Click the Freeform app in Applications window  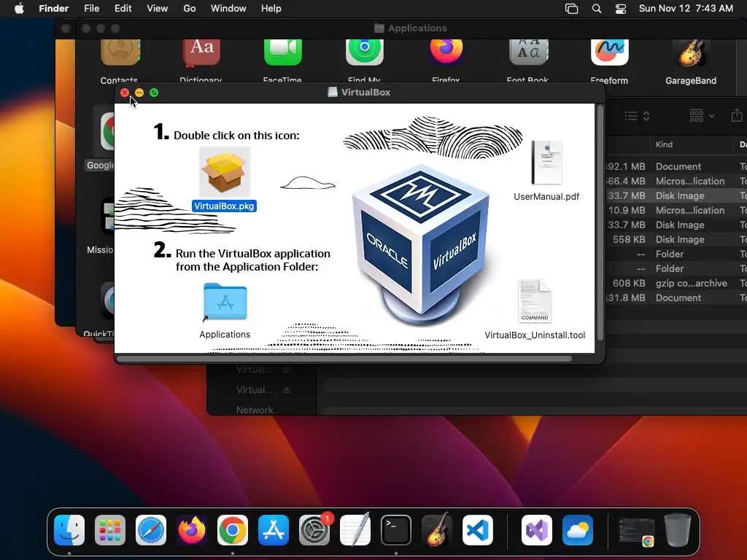(610, 52)
